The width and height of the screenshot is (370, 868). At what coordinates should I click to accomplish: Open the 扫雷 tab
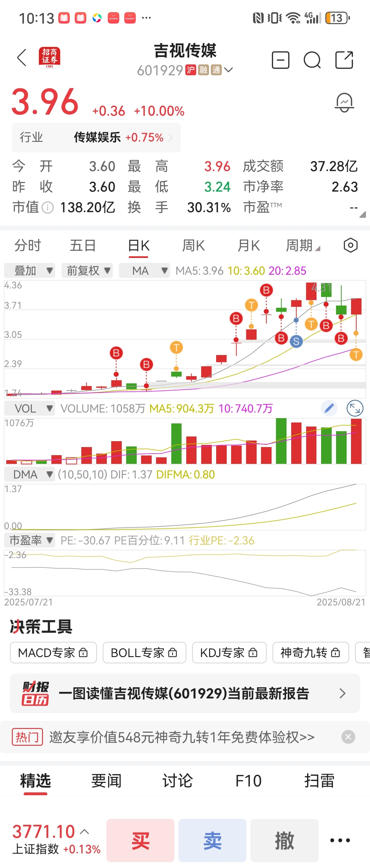coord(319,781)
